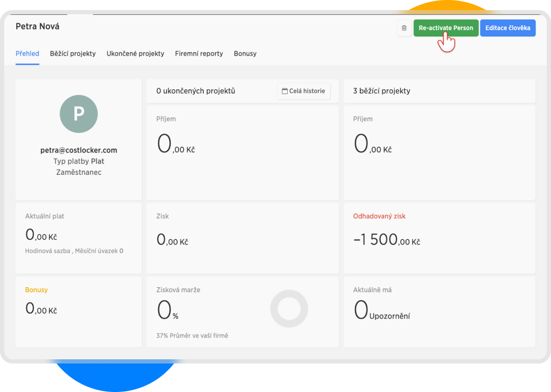Click the orange Bonusy card heading
This screenshot has width=551, height=392.
(x=36, y=290)
